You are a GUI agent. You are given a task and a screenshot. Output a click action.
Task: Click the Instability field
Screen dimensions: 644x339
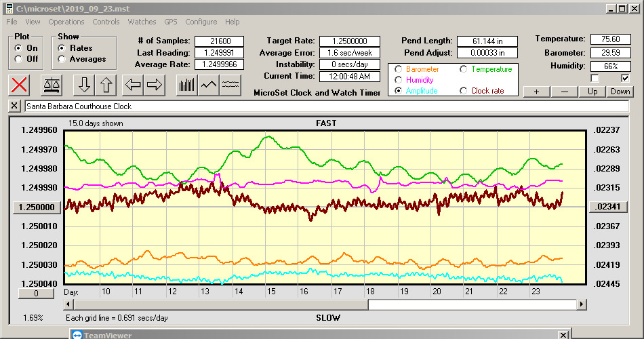350,64
